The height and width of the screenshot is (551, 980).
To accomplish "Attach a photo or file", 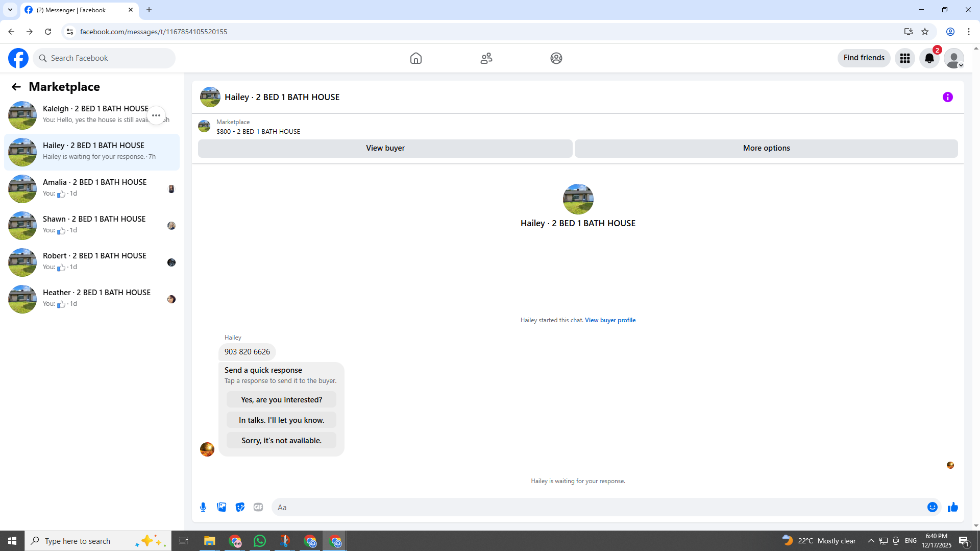I will 222,507.
